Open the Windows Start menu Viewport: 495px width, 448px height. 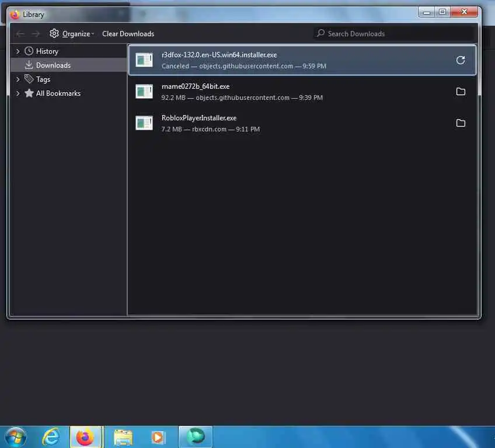point(15,437)
